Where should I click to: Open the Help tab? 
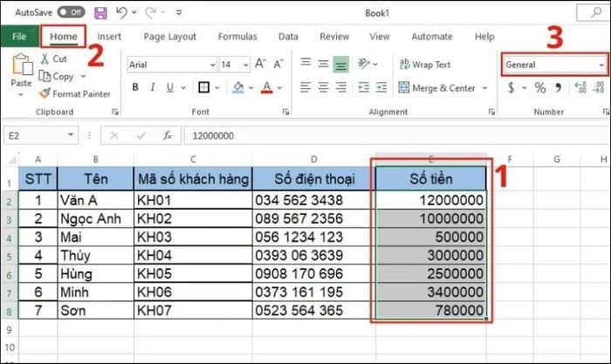point(484,37)
